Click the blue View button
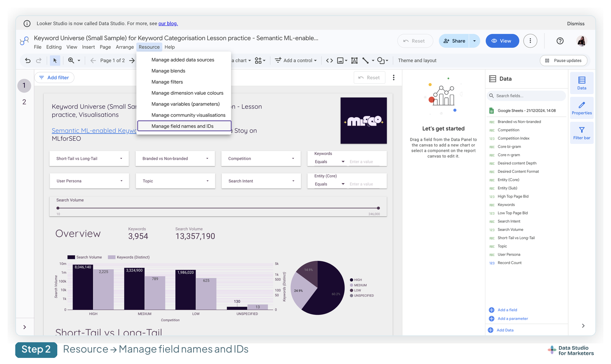The width and height of the screenshot is (611, 364). click(502, 41)
